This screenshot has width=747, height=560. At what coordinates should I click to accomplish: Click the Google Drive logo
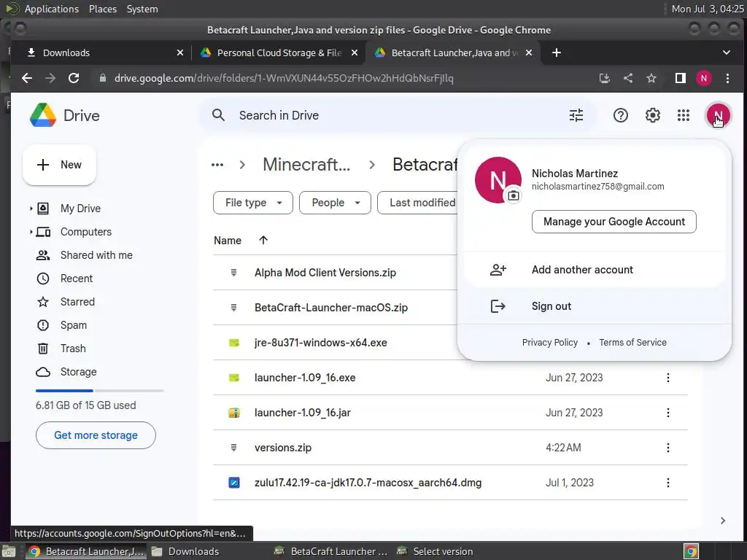[x=43, y=115]
